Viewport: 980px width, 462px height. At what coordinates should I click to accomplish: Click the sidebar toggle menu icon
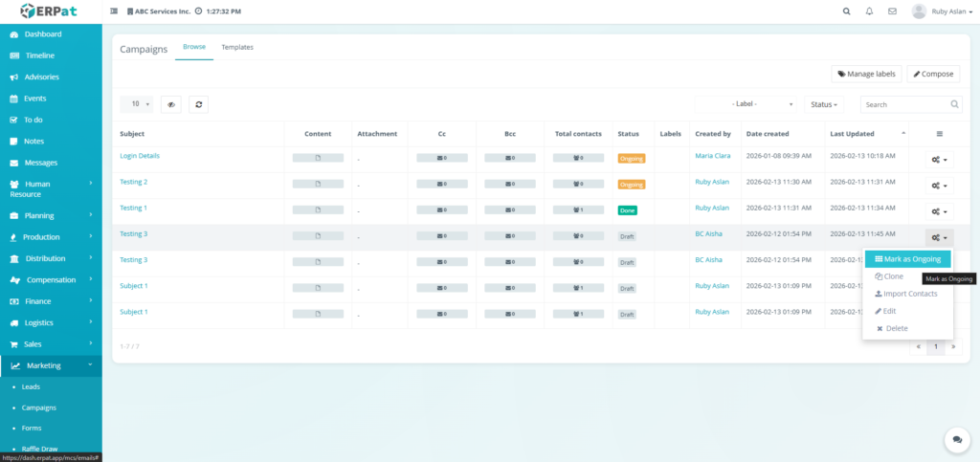[115, 11]
